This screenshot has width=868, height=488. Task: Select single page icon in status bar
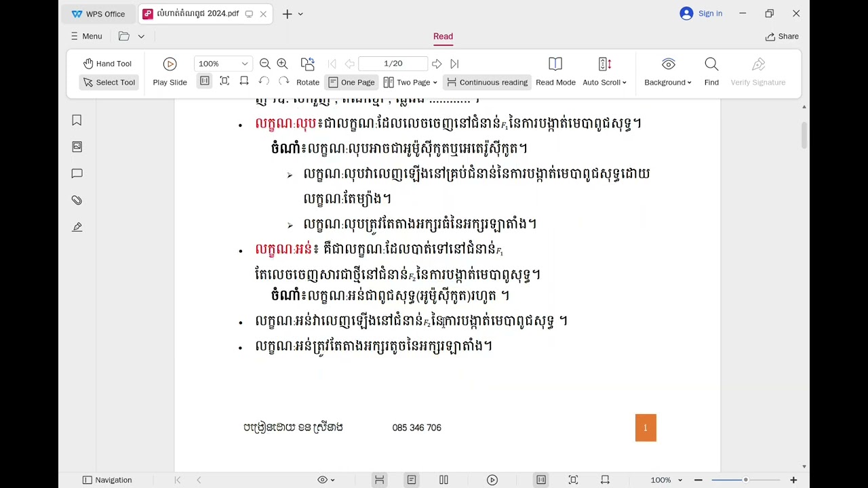(412, 480)
